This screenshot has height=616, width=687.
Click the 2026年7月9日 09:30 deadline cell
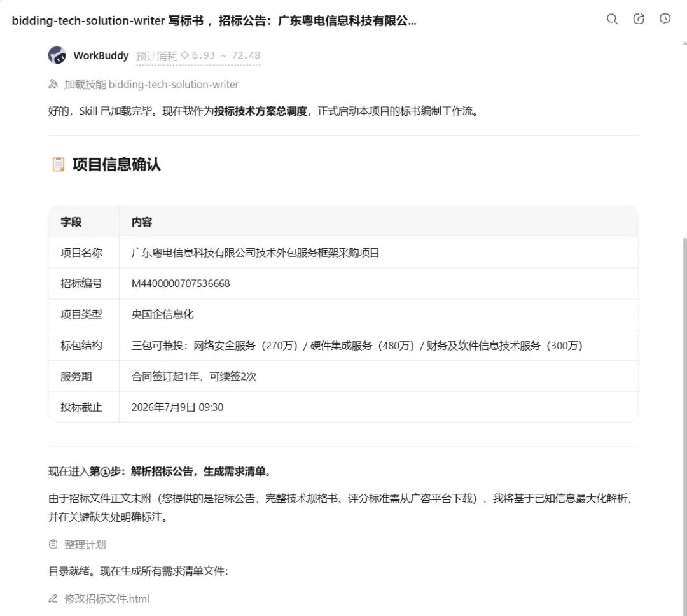pos(378,407)
